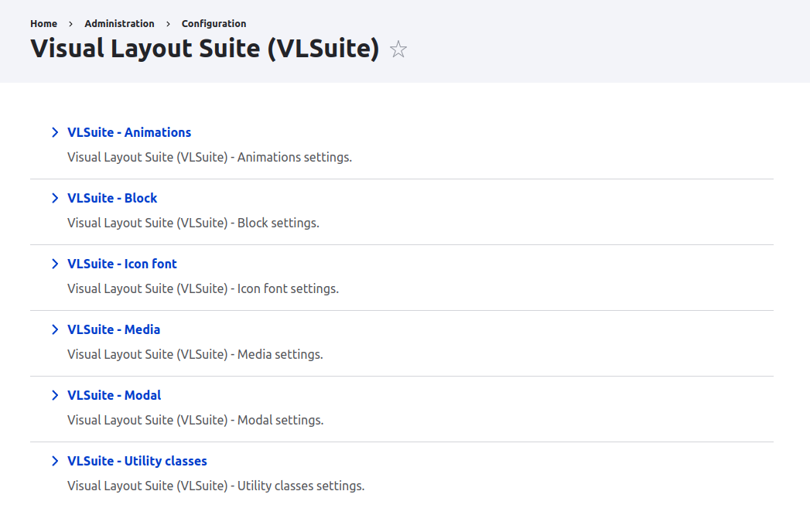This screenshot has height=532, width=810.
Task: Click the Utility classes settings description text
Action: click(216, 486)
